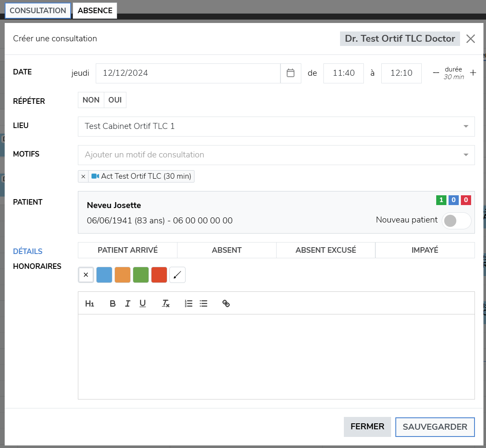Viewport: 486px width, 448px height.
Task: Switch to the Consultation tab
Action: coord(38,11)
